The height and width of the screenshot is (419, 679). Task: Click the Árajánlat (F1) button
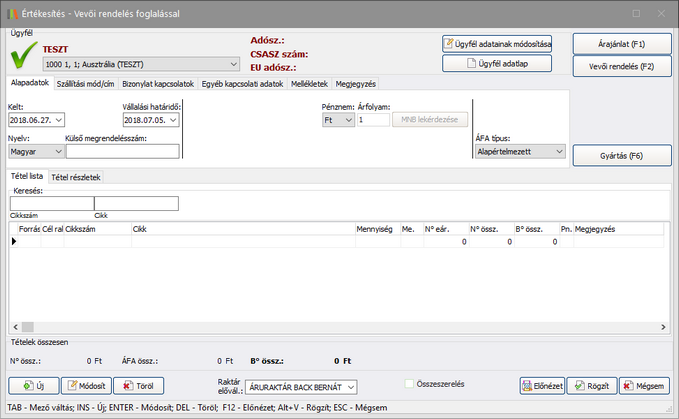tap(621, 44)
